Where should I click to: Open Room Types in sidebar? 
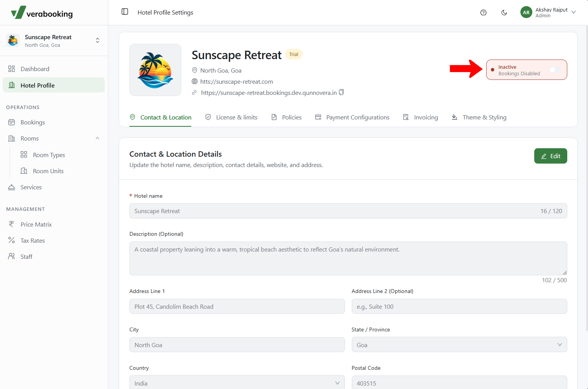(49, 155)
